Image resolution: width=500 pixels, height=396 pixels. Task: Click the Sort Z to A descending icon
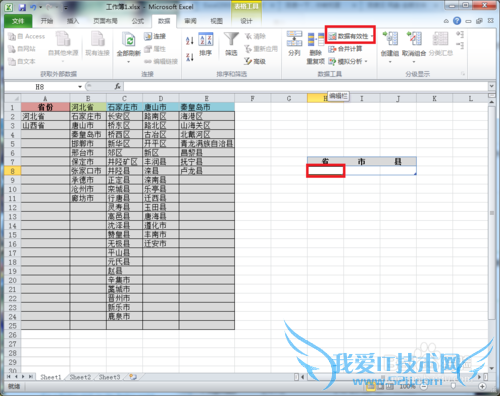189,57
